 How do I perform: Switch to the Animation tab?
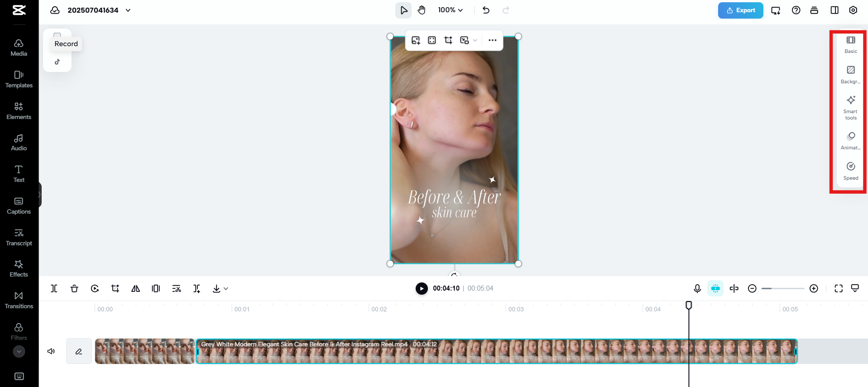point(851,141)
